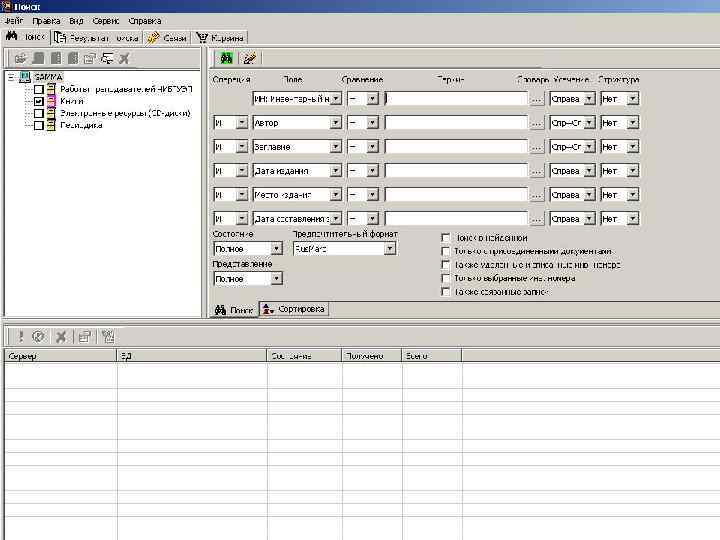Screen dimensions: 720x540
Task: Click the term field in Инвентарный номер row
Action: point(456,99)
